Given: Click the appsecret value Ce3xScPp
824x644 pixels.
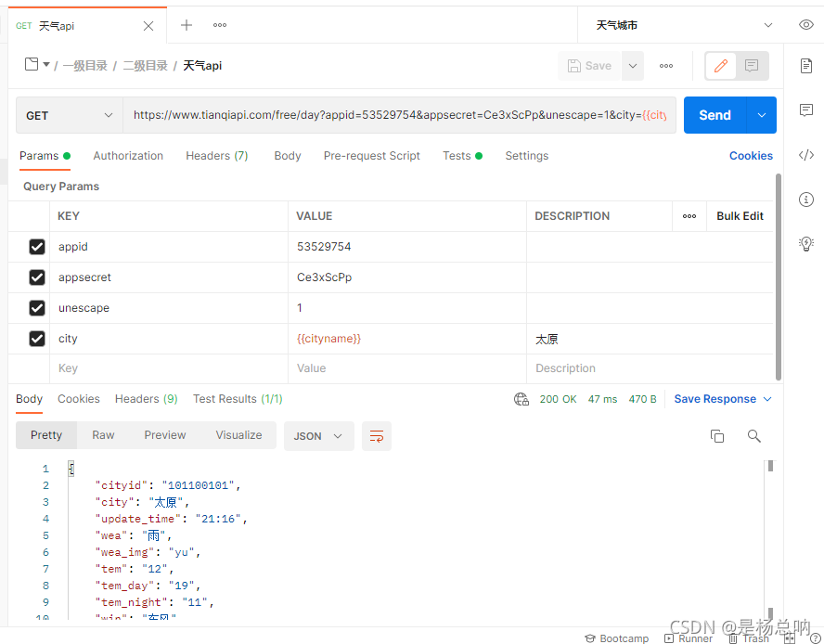Looking at the screenshot, I should (324, 277).
